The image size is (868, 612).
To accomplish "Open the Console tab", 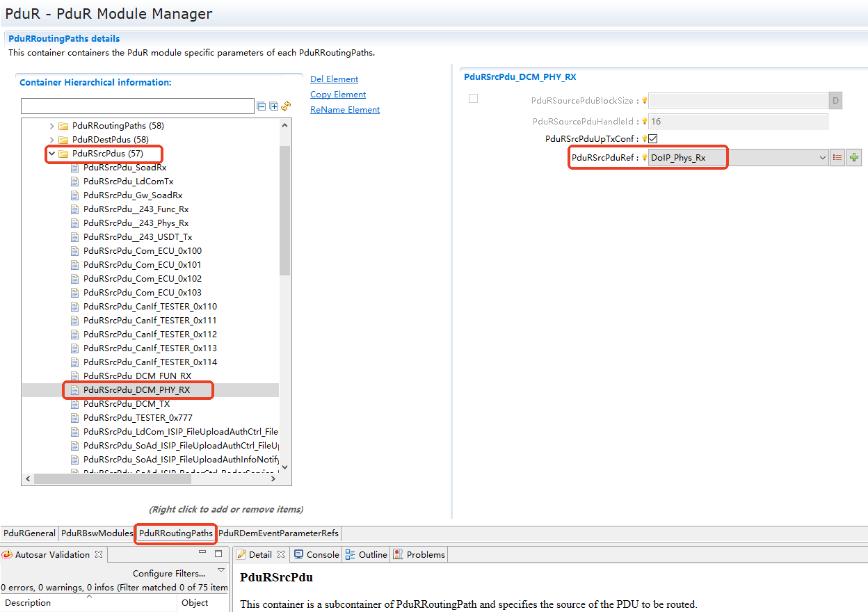I will click(316, 554).
